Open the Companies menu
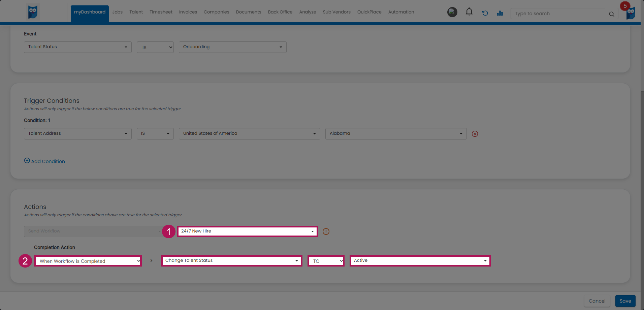Viewport: 644px width, 310px height. pyautogui.click(x=216, y=12)
